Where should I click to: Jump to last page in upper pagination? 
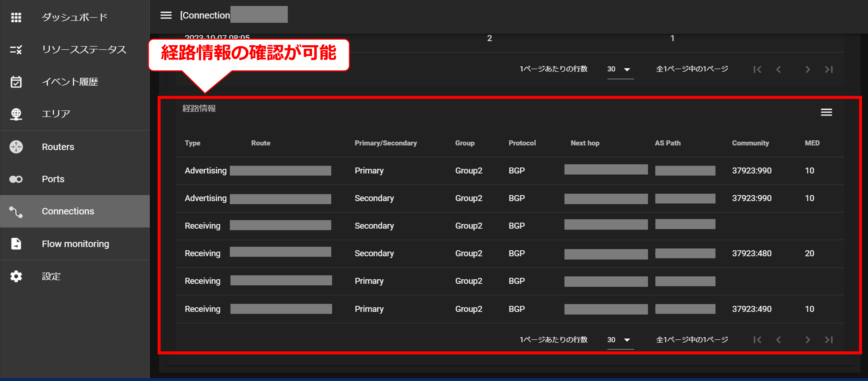pyautogui.click(x=829, y=69)
